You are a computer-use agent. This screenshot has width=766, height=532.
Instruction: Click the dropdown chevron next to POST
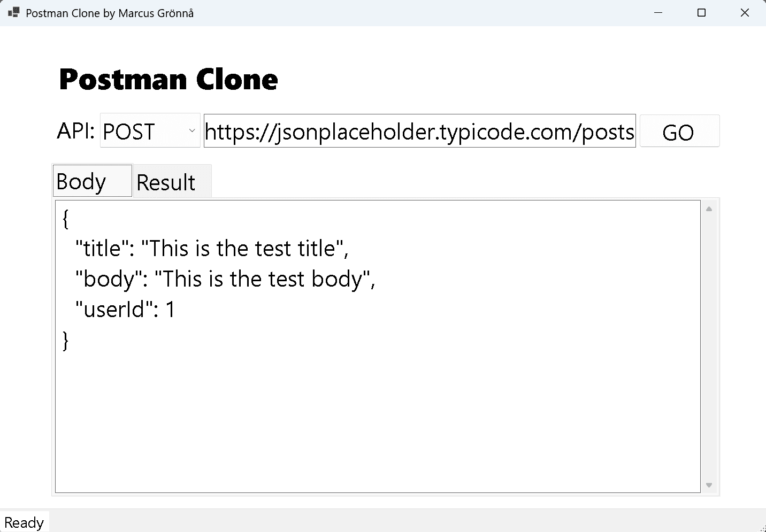192,130
